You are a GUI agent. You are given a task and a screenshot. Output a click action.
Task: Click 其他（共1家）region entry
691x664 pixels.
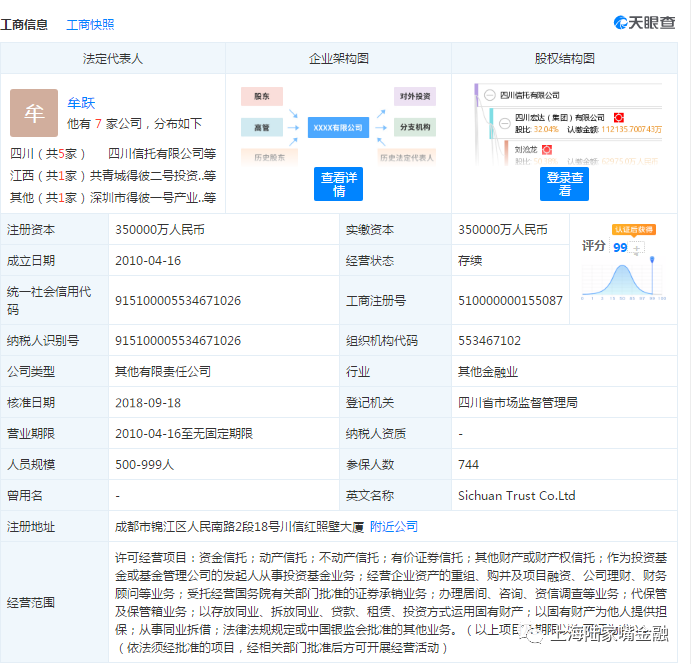(48, 198)
